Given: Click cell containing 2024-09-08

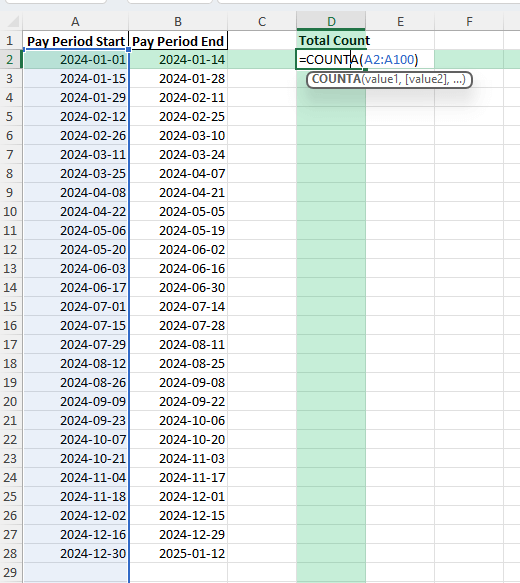Looking at the screenshot, I should (x=178, y=382).
